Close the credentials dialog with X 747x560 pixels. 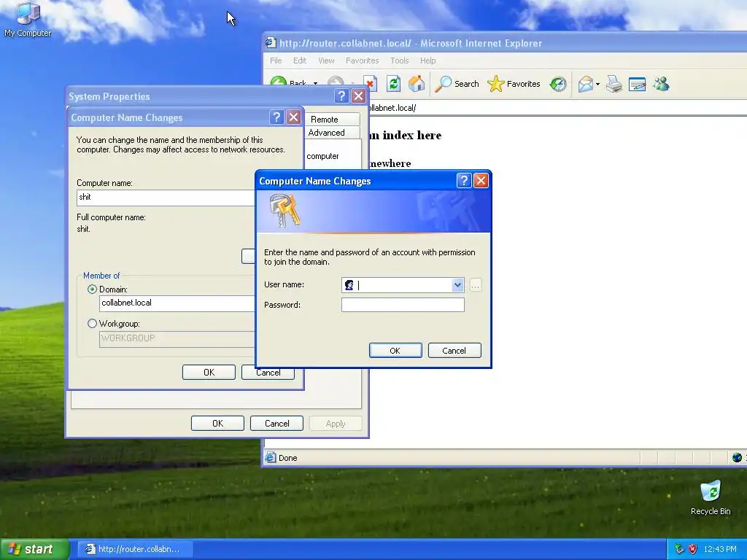481,181
